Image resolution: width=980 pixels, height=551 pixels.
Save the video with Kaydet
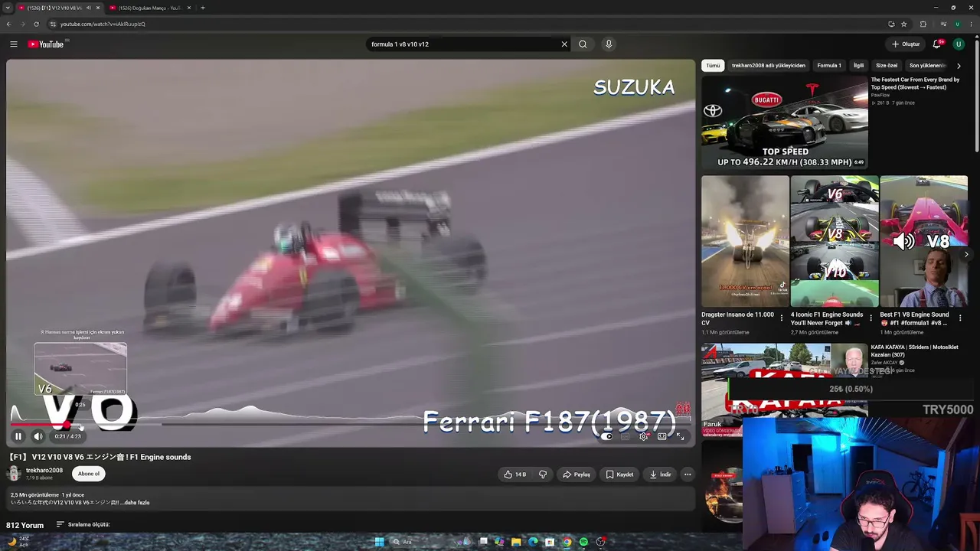click(x=619, y=474)
